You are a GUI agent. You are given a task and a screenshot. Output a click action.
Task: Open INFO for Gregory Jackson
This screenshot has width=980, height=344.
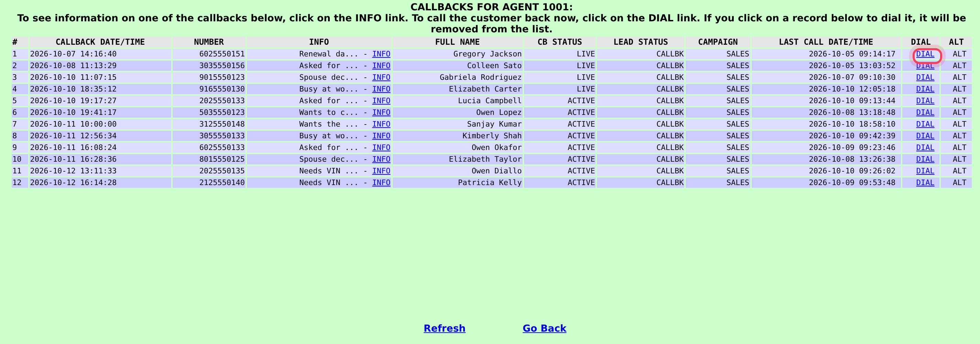pos(381,54)
